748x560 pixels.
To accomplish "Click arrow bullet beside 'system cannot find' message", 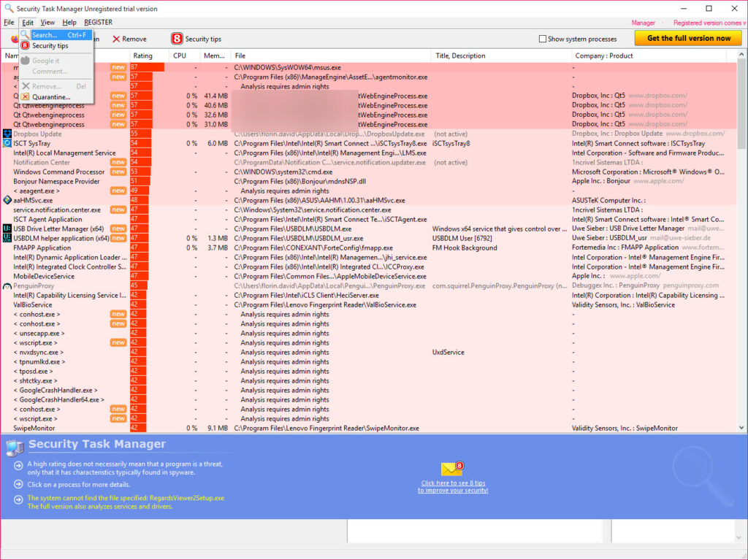I will pos(18,499).
